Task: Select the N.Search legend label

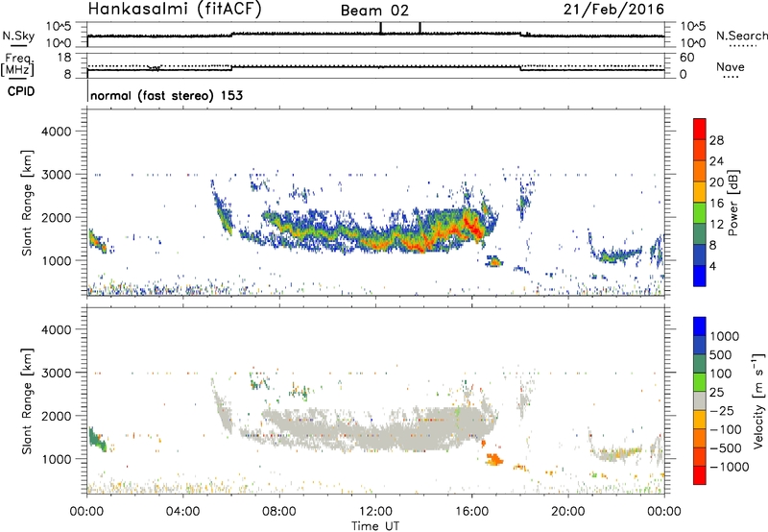Action: (742, 36)
